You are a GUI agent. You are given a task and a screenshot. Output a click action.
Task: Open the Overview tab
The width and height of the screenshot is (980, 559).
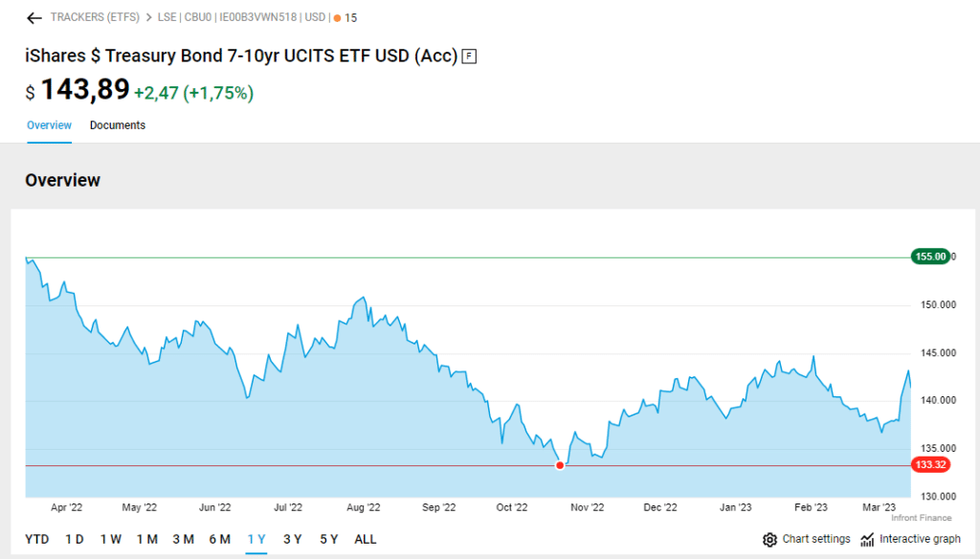tap(49, 124)
